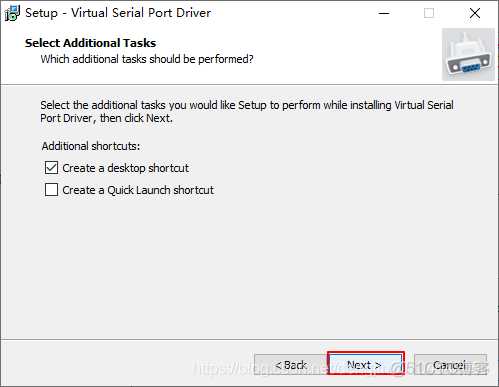The height and width of the screenshot is (387, 499).
Task: Click the setup instruction paragraph text
Action: (247, 112)
